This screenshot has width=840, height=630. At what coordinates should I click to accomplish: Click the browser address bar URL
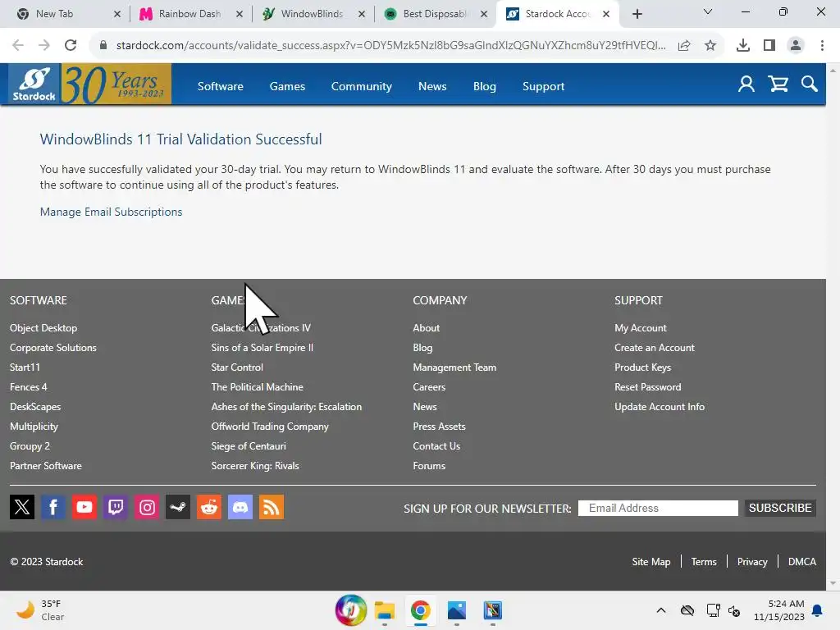390,46
